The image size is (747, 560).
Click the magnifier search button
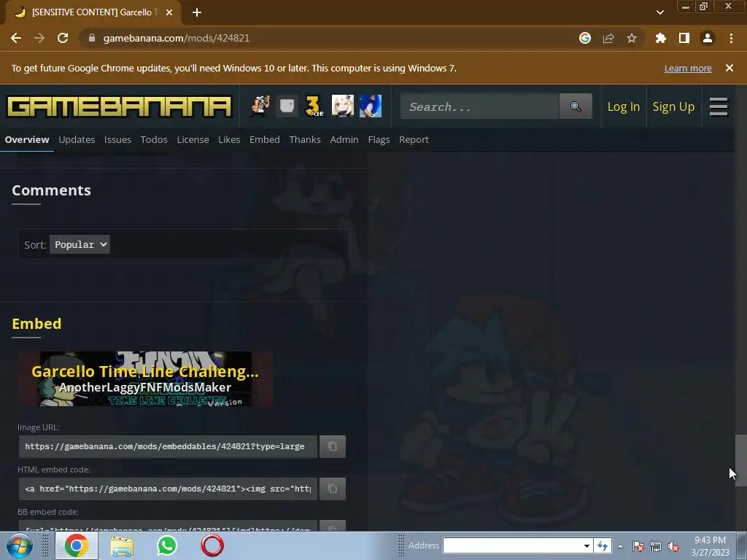coord(576,106)
